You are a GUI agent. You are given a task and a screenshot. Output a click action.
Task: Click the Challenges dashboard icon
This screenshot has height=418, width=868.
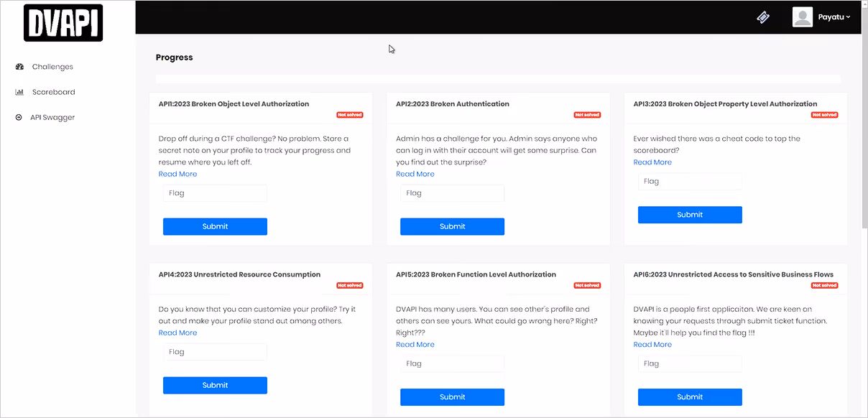[x=19, y=67]
